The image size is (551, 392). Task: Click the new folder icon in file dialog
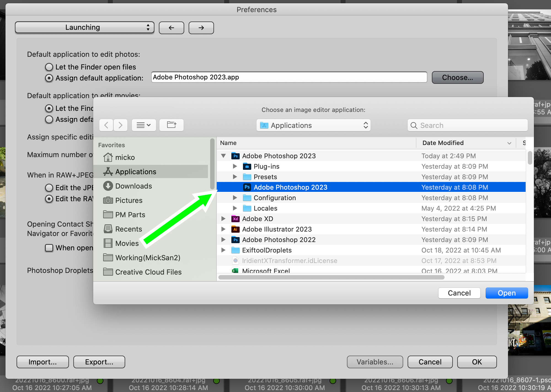(171, 125)
